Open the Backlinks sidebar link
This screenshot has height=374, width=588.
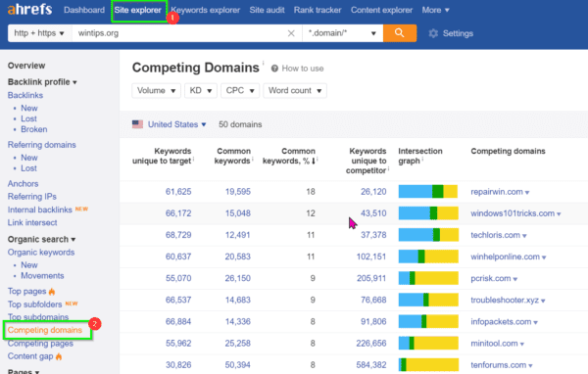(25, 95)
